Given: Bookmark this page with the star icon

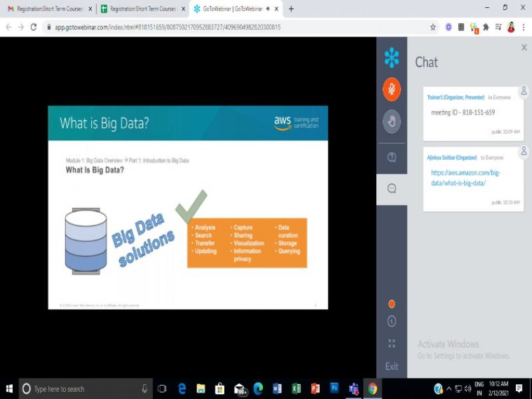Looking at the screenshot, I should tap(433, 27).
